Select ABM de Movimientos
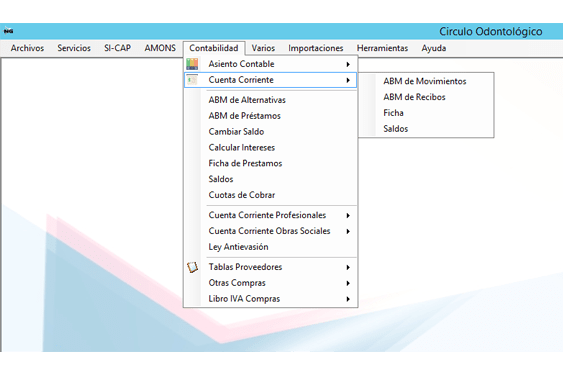 [x=426, y=81]
